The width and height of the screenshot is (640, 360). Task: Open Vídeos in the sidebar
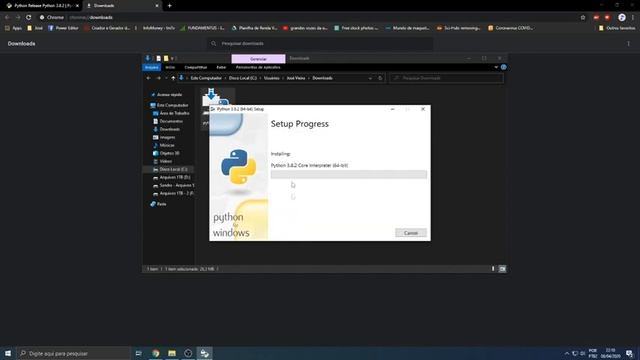(165, 161)
